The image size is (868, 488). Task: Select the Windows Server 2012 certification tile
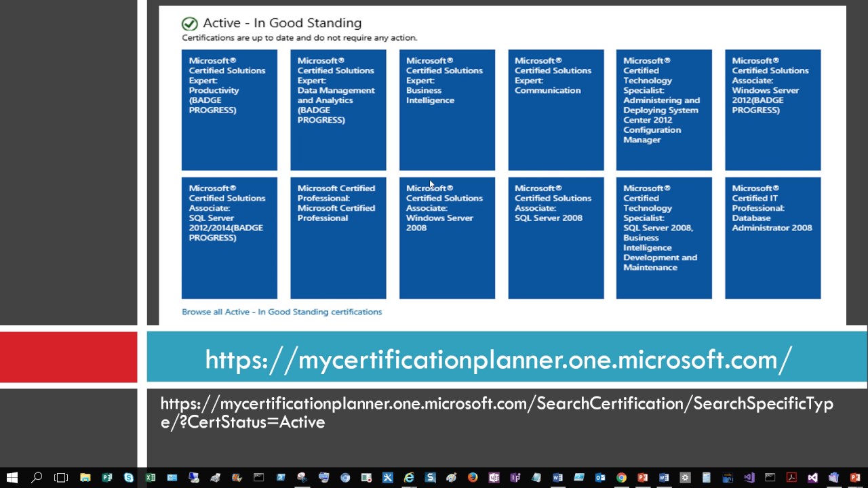[773, 110]
